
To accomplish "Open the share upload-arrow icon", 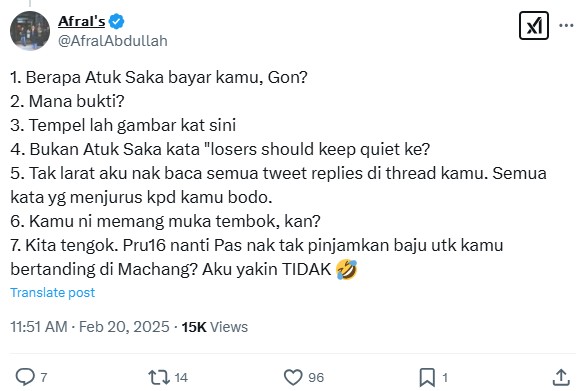I will [x=561, y=377].
